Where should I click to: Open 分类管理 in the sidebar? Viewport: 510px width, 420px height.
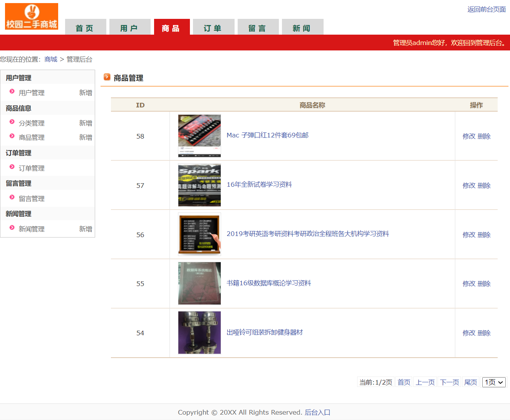32,123
